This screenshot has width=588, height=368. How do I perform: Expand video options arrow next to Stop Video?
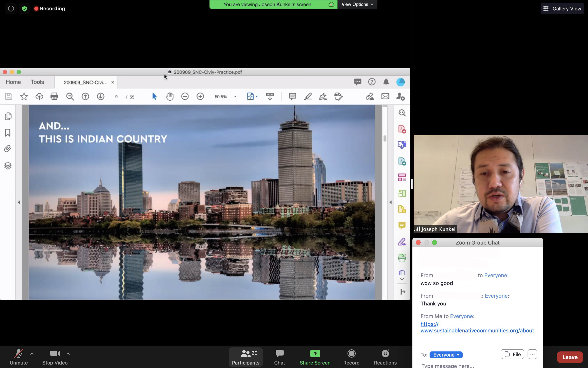pos(68,354)
